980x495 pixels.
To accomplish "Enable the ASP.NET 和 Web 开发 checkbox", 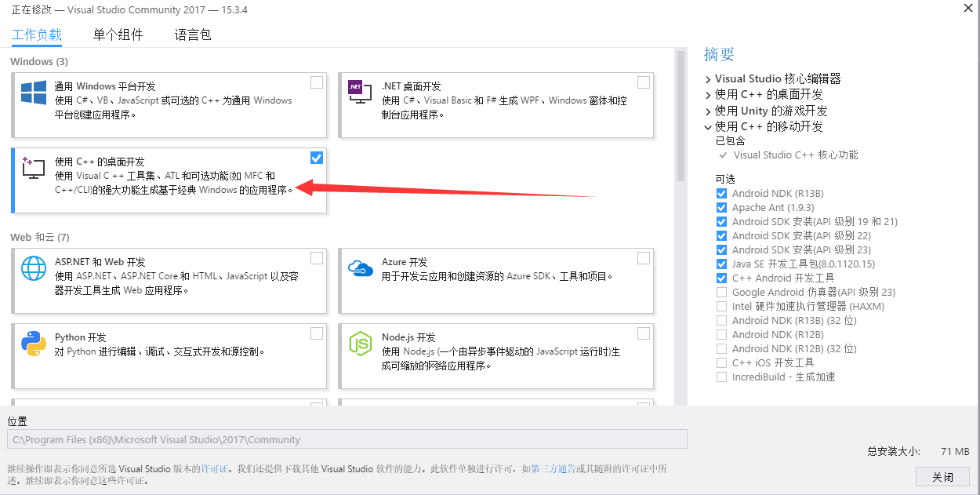I will coord(316,258).
